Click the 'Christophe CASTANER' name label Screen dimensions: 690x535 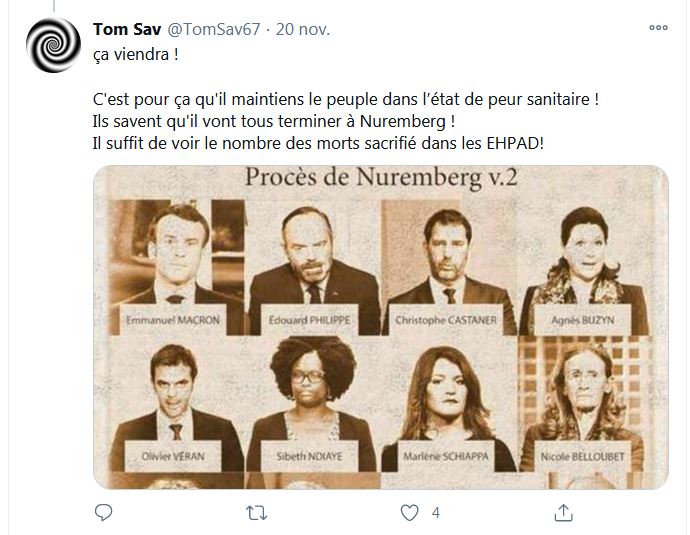pyautogui.click(x=443, y=320)
